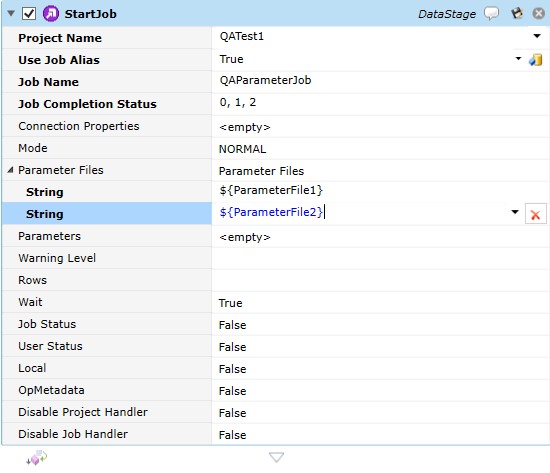550x473 pixels.
Task: Select the Wait property row
Action: (x=275, y=302)
